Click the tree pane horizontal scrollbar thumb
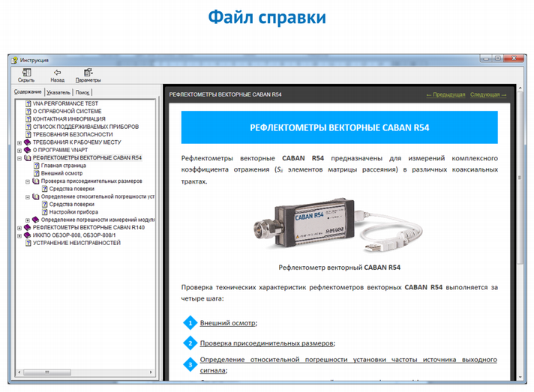The height and width of the screenshot is (392, 534). point(47,373)
